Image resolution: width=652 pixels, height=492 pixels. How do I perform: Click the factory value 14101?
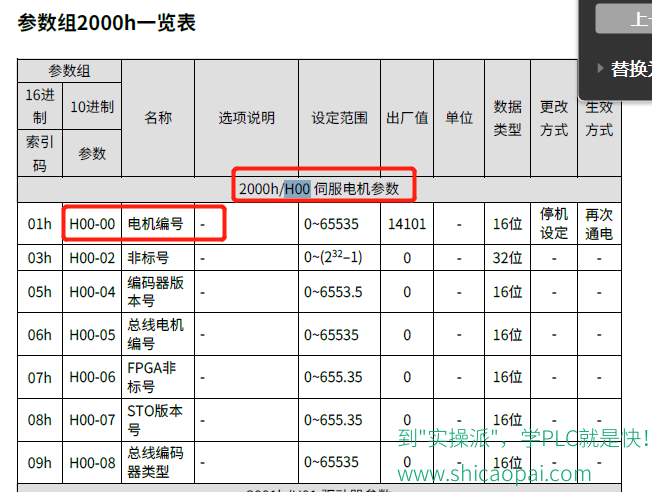(x=407, y=224)
